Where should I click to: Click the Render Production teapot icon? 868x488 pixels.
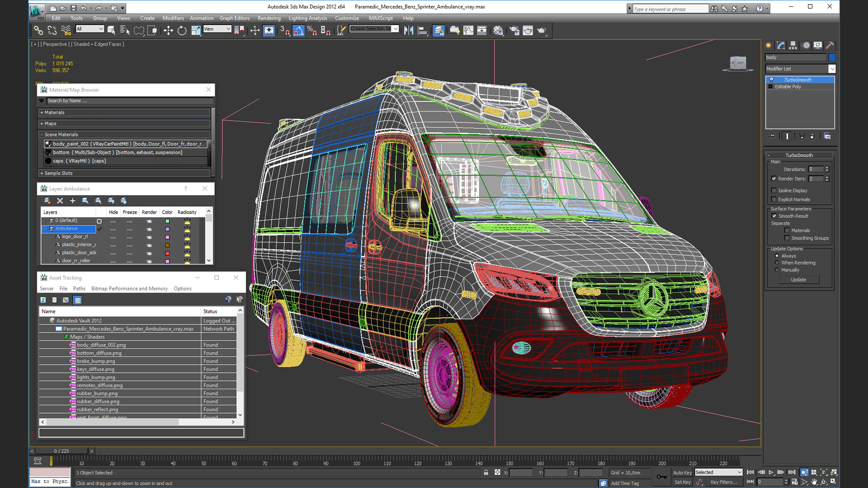(x=542, y=30)
